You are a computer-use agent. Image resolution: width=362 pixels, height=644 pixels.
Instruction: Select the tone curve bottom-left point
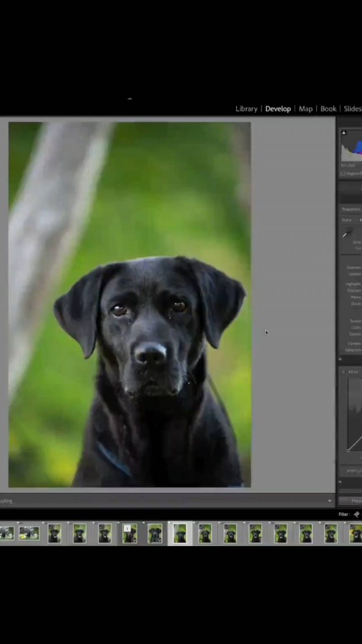click(x=348, y=450)
